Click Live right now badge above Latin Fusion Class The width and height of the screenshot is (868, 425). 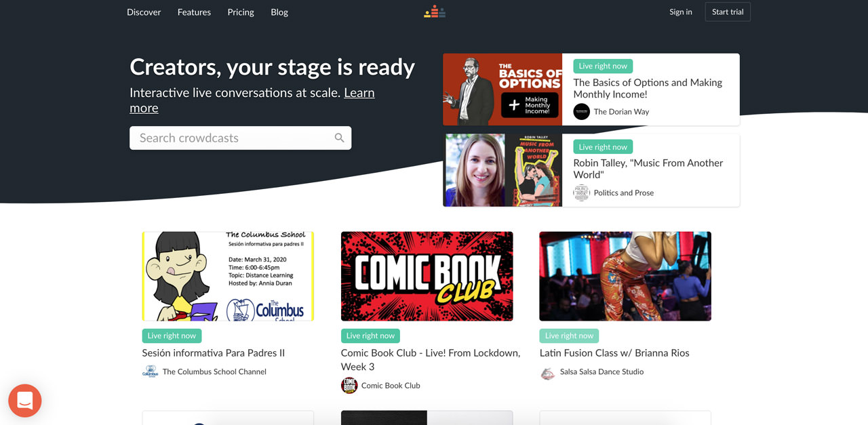[569, 336]
